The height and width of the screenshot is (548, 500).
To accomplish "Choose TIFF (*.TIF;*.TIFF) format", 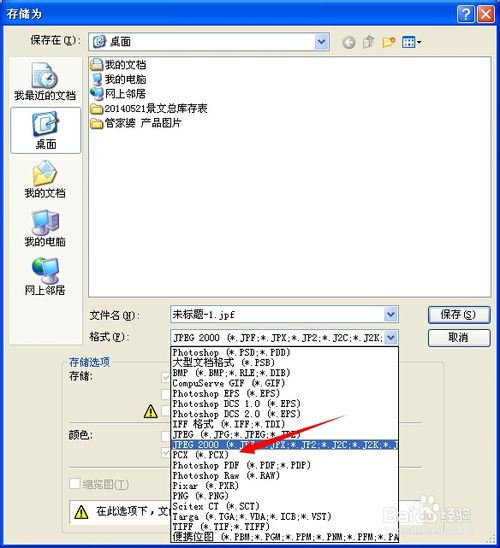I will (x=284, y=527).
